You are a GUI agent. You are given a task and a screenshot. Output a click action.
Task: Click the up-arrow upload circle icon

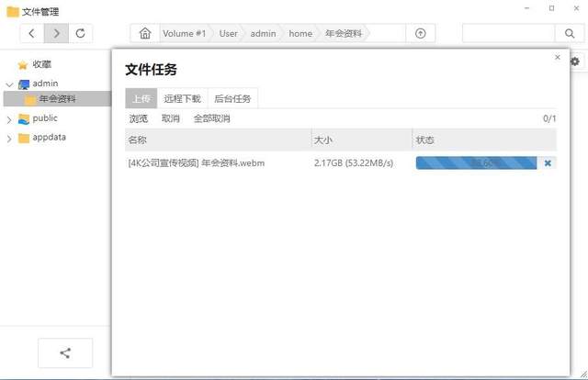[421, 33]
